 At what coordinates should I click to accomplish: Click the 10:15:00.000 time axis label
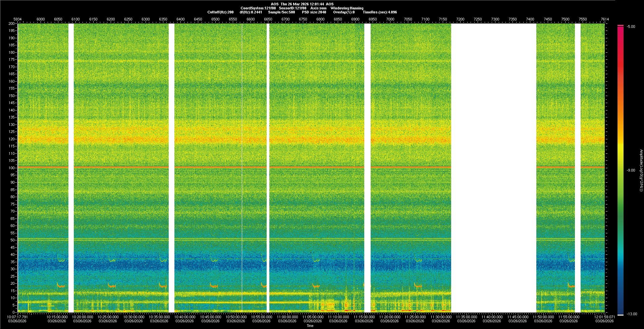[x=57, y=317]
